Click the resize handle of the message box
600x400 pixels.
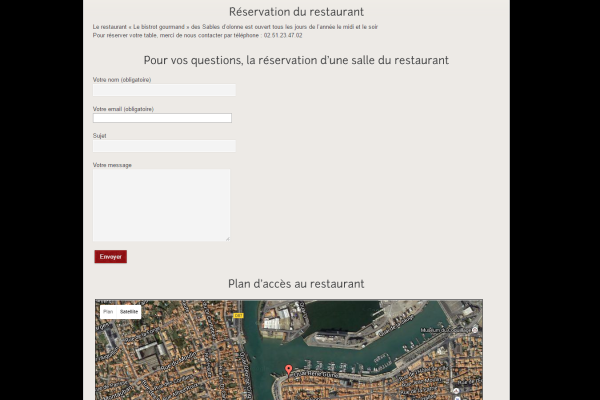[x=227, y=238]
